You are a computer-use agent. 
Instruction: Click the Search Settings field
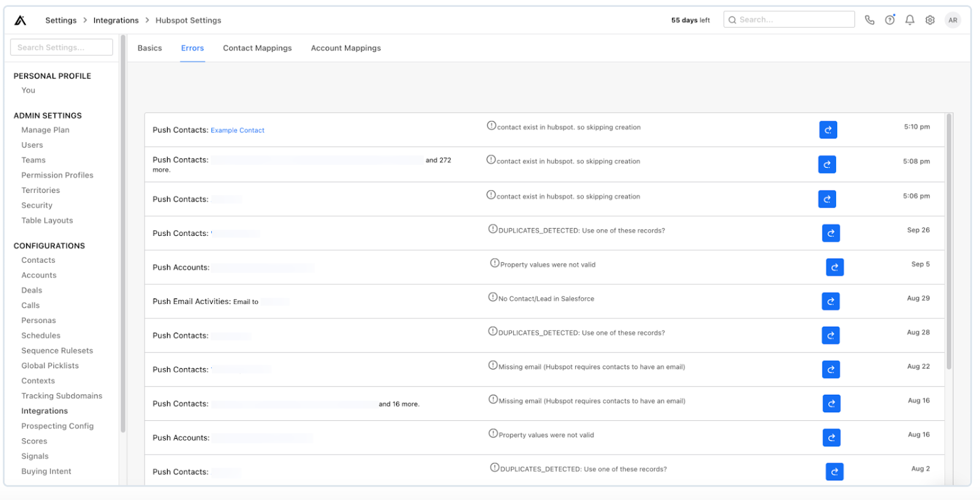tap(61, 47)
